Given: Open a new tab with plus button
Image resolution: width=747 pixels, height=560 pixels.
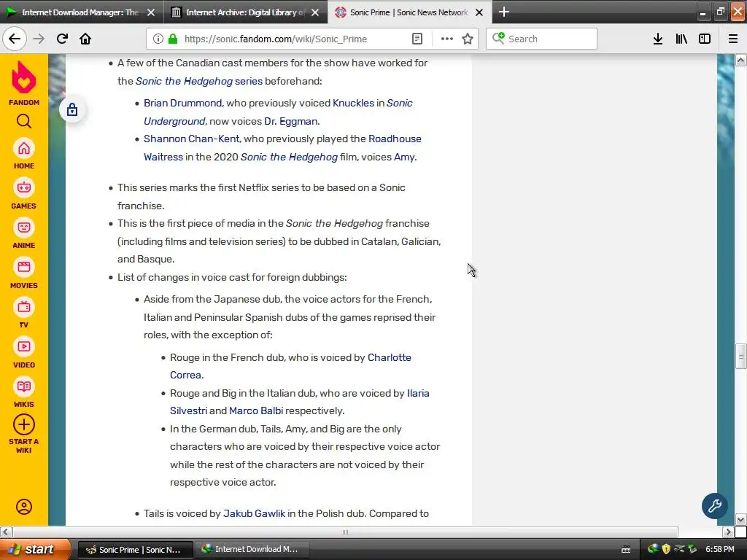Looking at the screenshot, I should click(504, 12).
